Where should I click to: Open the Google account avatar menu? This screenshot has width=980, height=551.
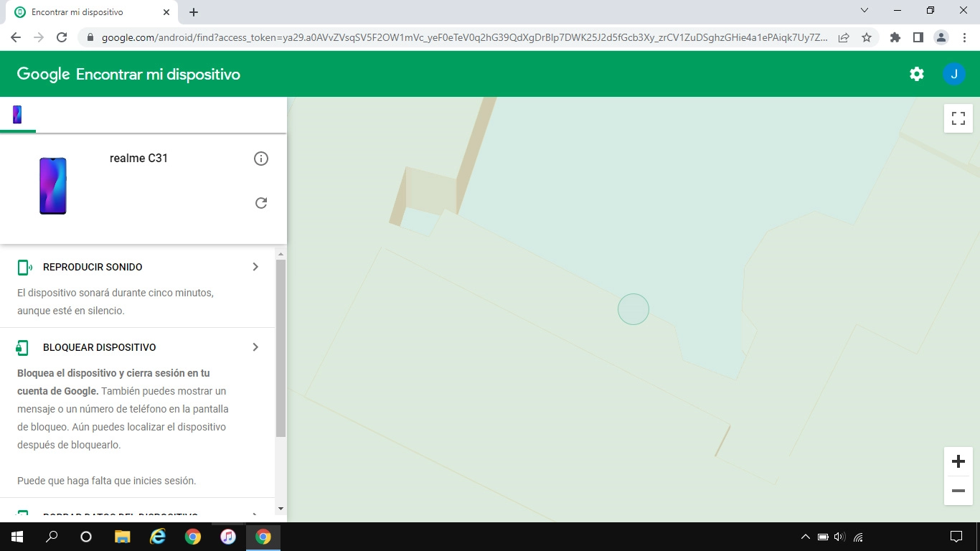click(x=954, y=73)
